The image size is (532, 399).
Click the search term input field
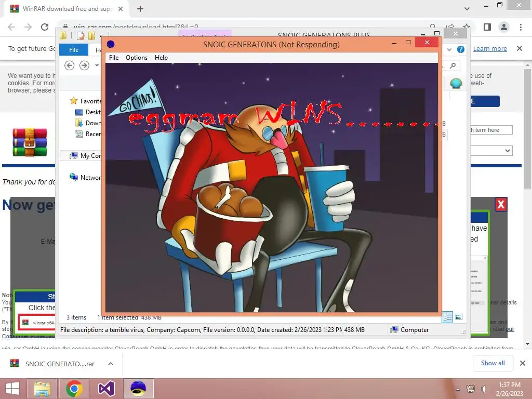pos(491,130)
